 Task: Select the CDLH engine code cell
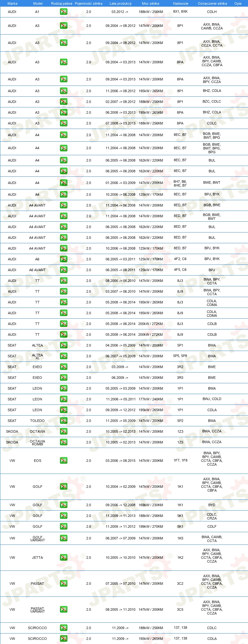[212, 12]
